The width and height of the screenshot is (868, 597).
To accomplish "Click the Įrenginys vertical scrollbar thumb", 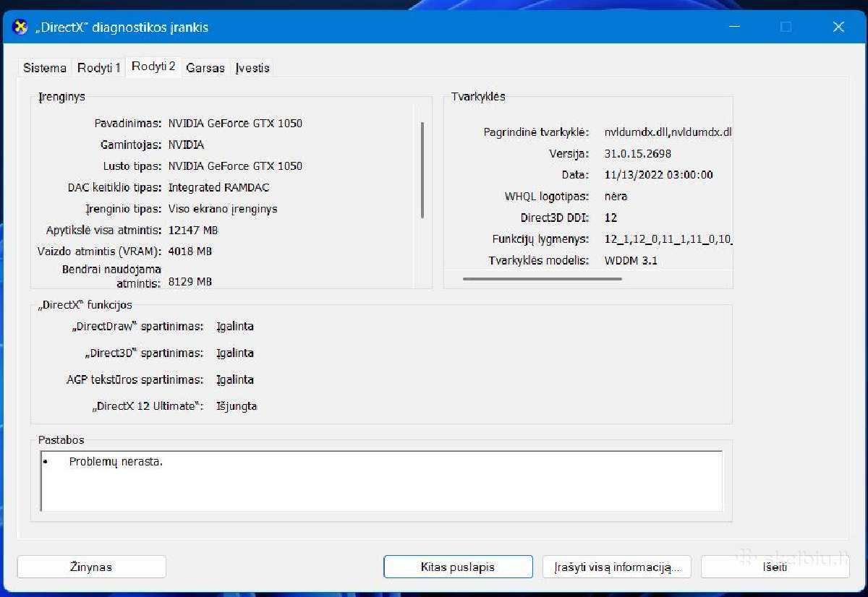I will point(422,171).
